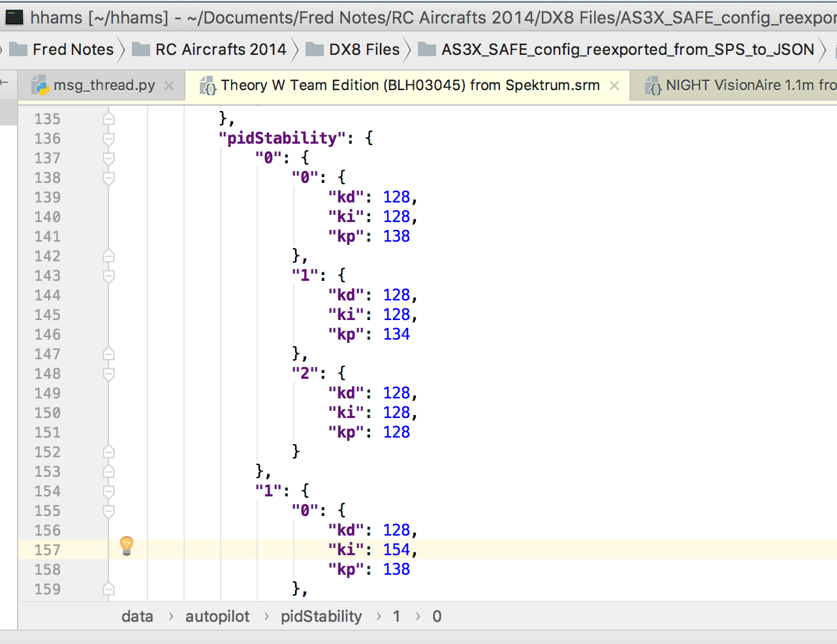The image size is (837, 644).
Task: Close the Theory W Team Edition tab
Action: point(614,86)
